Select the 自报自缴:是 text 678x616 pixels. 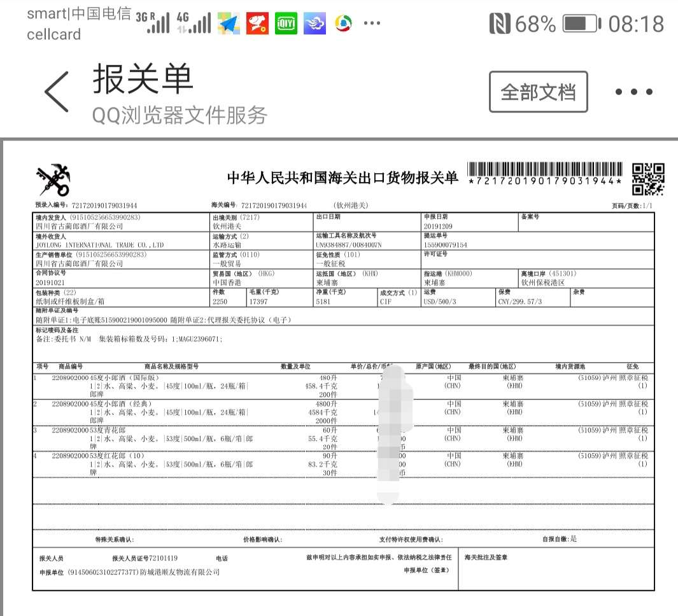pyautogui.click(x=560, y=539)
